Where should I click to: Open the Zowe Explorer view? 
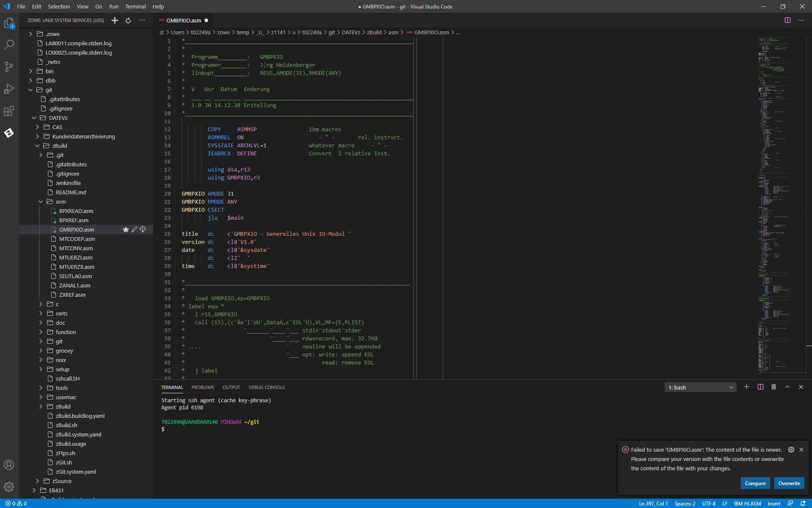coord(9,133)
